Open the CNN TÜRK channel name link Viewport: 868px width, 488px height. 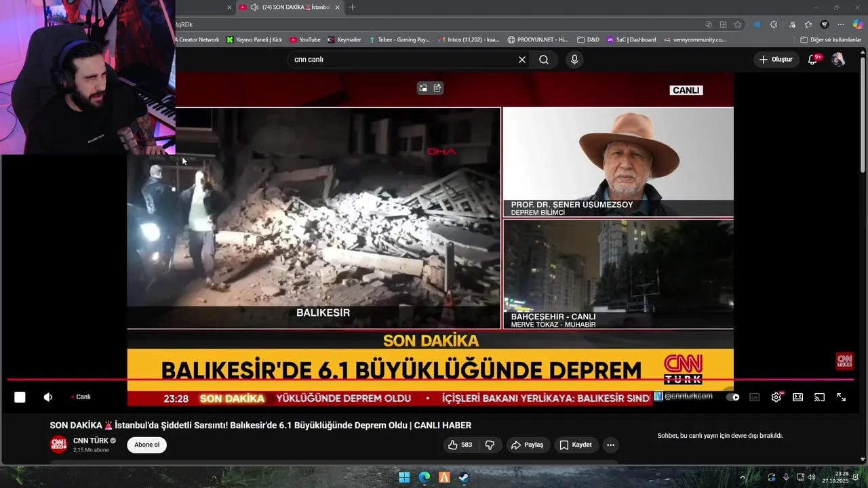tap(91, 441)
